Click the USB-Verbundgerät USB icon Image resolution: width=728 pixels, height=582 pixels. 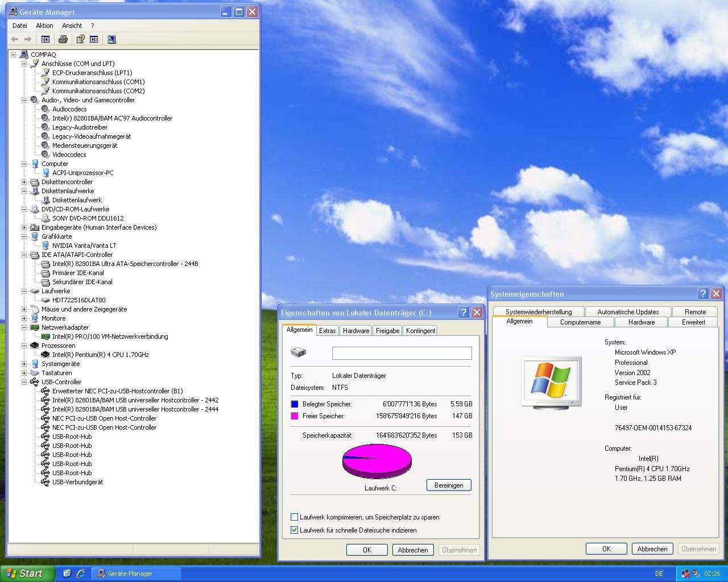click(x=45, y=482)
